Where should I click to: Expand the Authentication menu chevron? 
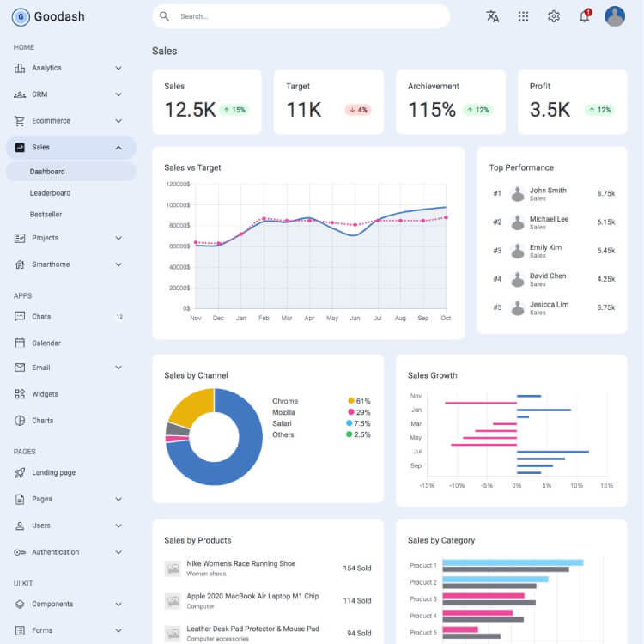click(118, 552)
